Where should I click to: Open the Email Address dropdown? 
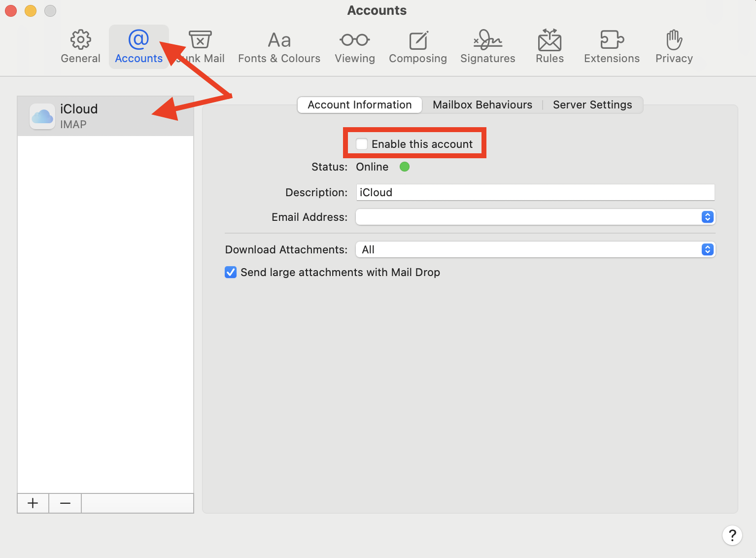(x=707, y=217)
